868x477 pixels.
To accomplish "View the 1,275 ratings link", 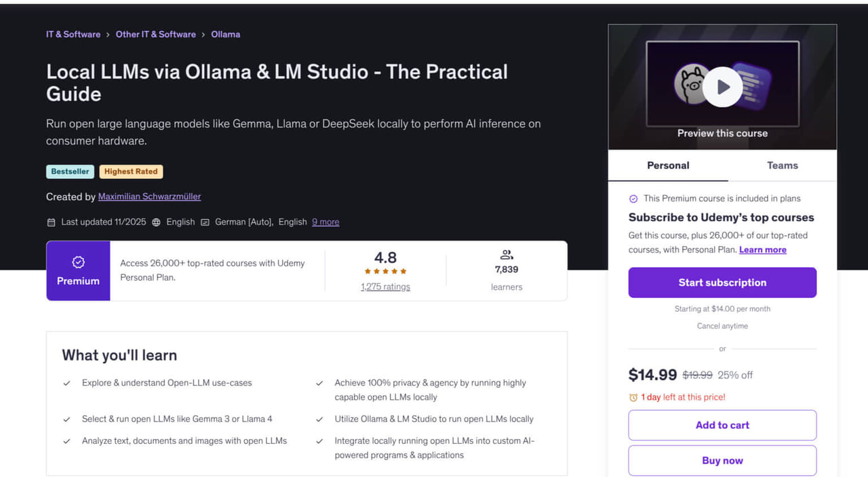I will 385,287.
